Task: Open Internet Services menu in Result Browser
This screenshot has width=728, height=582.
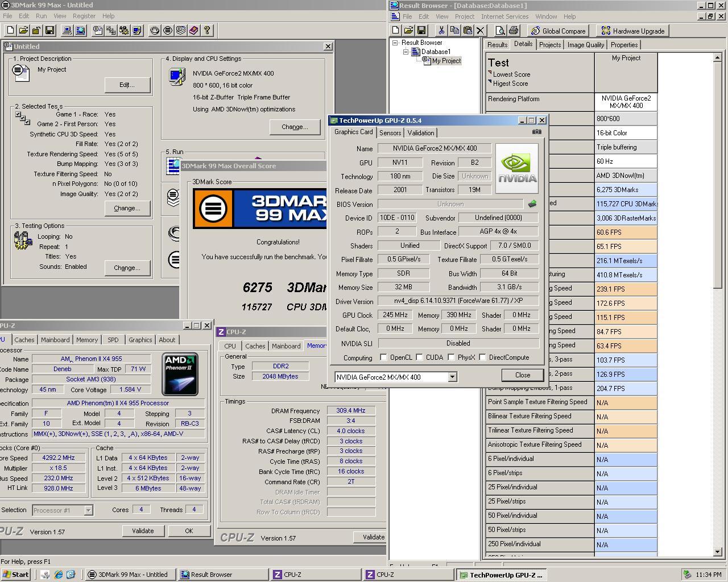Action: click(504, 16)
